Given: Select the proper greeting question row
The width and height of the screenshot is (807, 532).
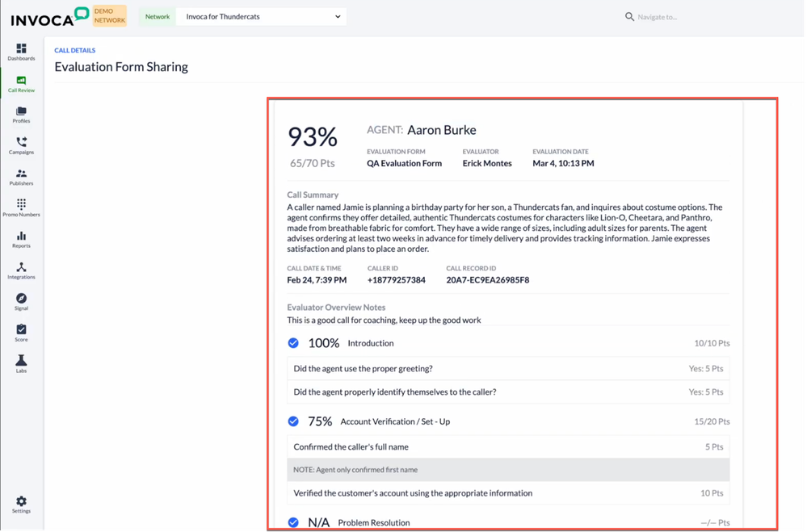Looking at the screenshot, I should pyautogui.click(x=508, y=369).
